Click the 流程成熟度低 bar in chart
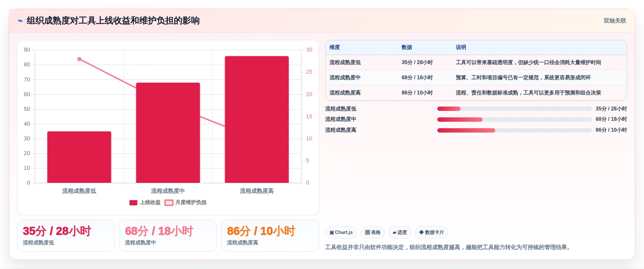Screen dimensions: 644x269 coord(79,157)
